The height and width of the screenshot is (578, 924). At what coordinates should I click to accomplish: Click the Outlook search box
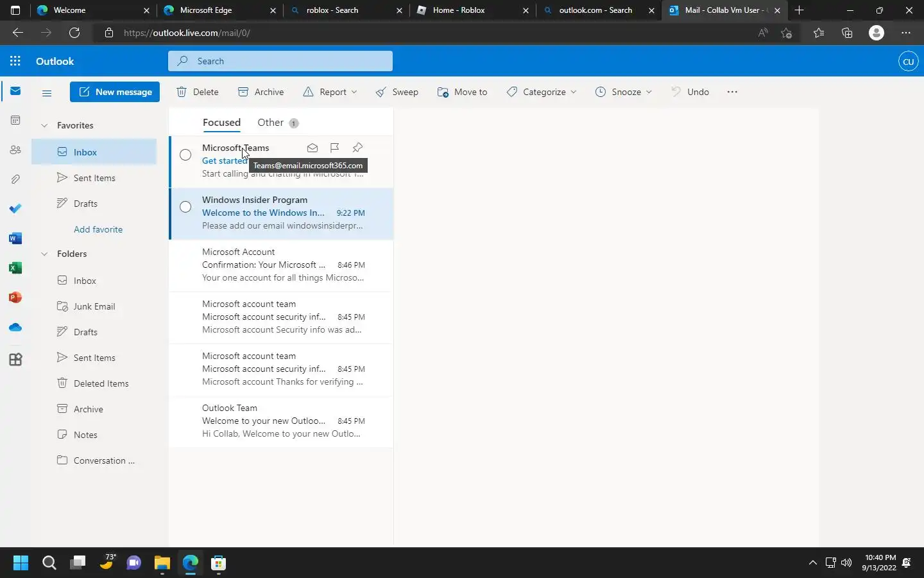click(x=280, y=61)
